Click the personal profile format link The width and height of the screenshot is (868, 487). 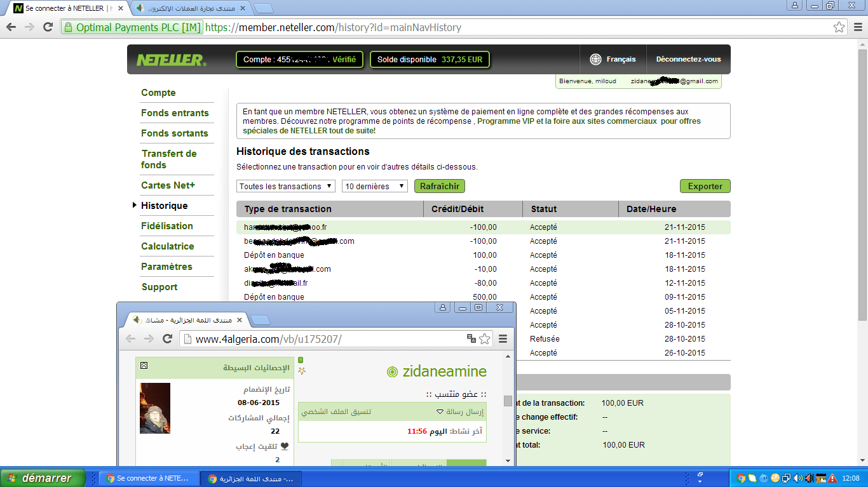click(336, 411)
